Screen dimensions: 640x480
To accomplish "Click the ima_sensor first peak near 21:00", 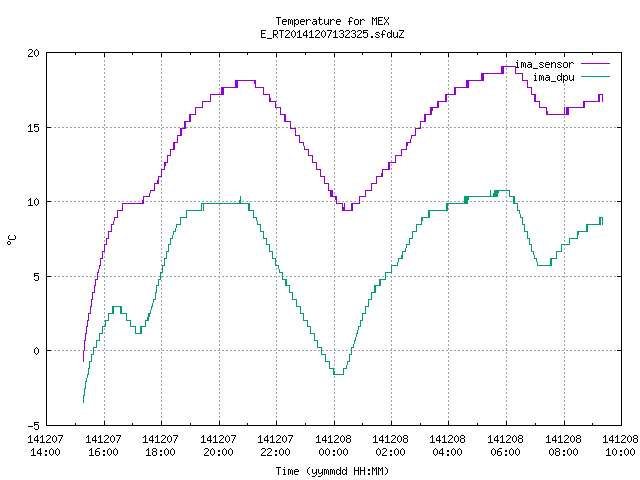I will pyautogui.click(x=246, y=81).
